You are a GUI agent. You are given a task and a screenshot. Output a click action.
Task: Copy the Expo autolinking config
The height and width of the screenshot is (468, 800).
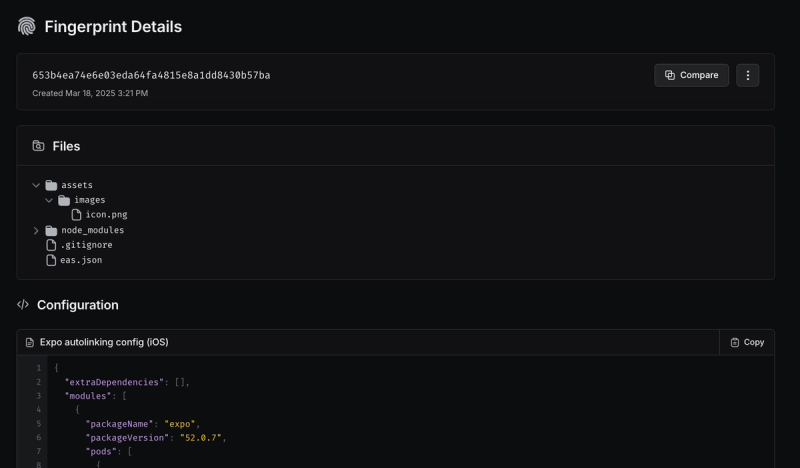click(x=747, y=342)
